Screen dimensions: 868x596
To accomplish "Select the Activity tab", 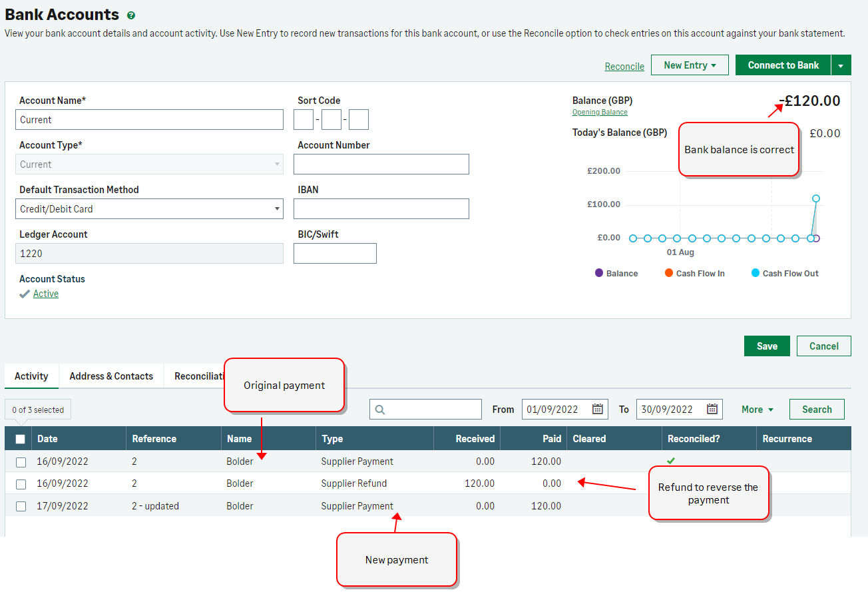I will [x=31, y=376].
